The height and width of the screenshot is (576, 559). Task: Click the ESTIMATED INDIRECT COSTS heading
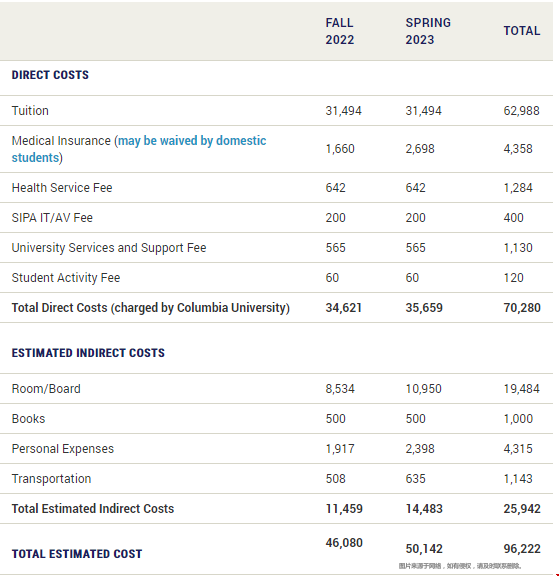point(88,353)
